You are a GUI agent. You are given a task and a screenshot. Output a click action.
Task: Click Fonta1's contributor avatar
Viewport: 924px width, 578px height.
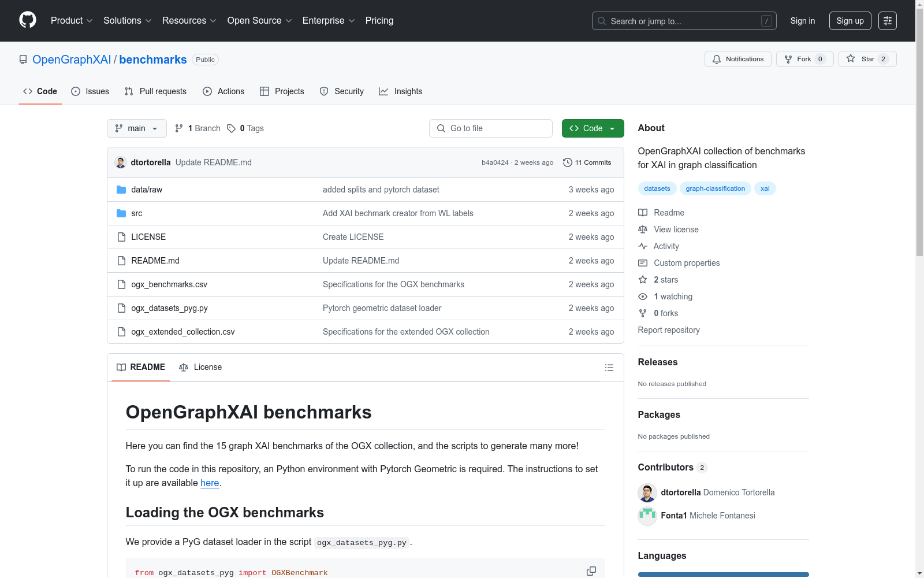click(647, 516)
